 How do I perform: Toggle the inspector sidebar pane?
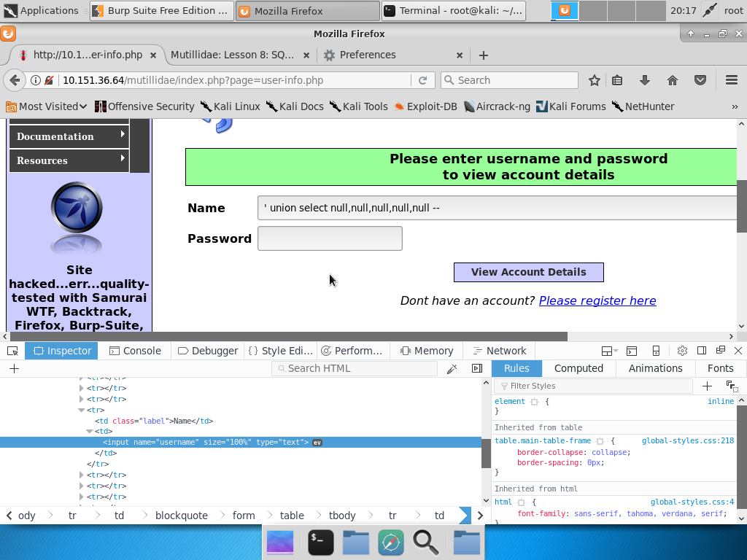(x=477, y=369)
